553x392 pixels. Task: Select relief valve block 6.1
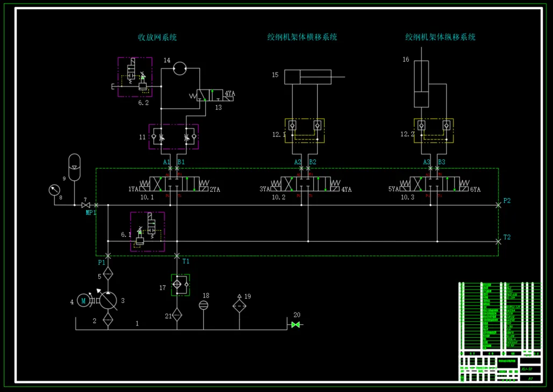(x=147, y=231)
